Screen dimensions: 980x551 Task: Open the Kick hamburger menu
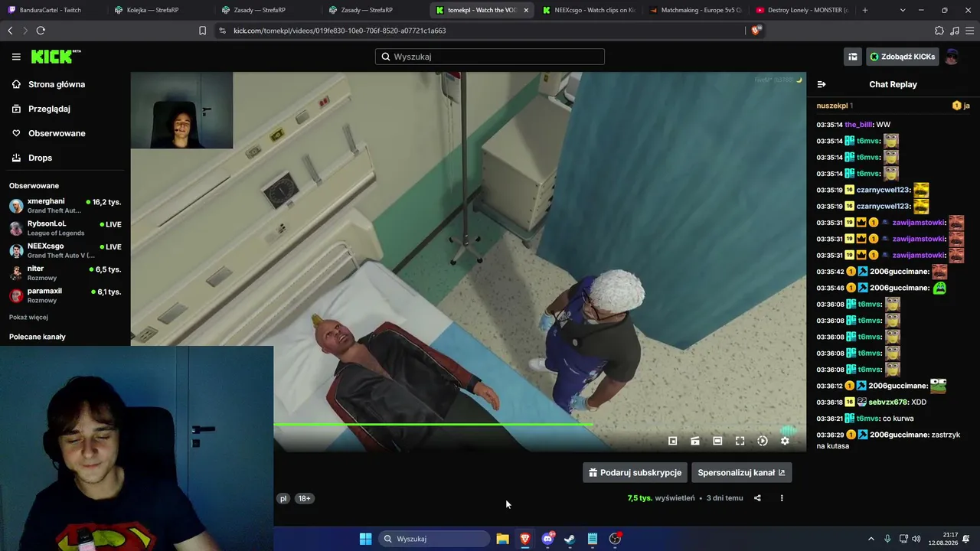(16, 57)
